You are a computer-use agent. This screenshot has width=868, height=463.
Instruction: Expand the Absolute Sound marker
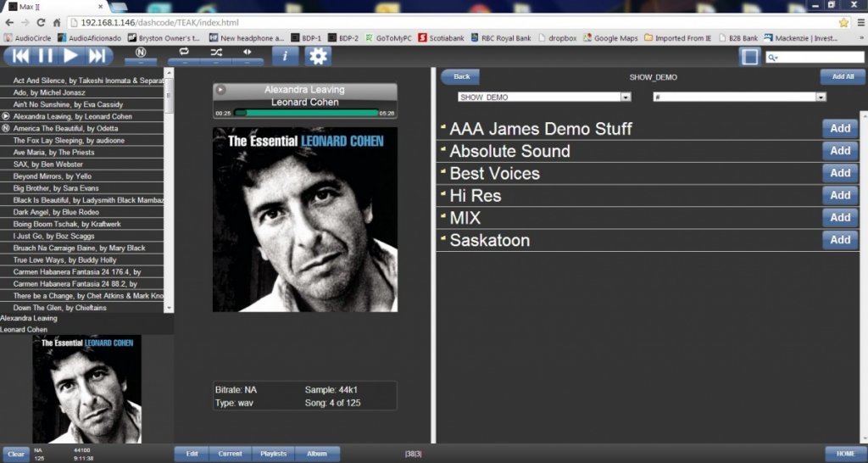(x=442, y=148)
